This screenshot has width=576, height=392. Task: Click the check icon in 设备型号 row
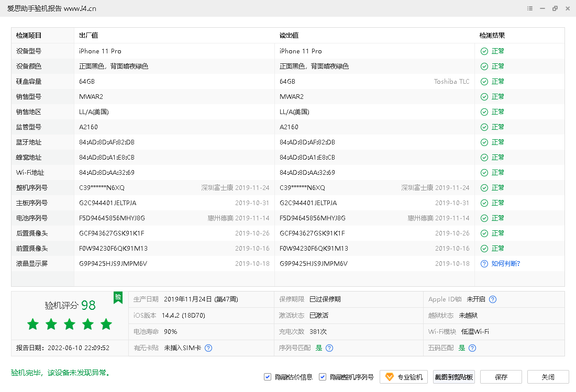click(x=484, y=51)
